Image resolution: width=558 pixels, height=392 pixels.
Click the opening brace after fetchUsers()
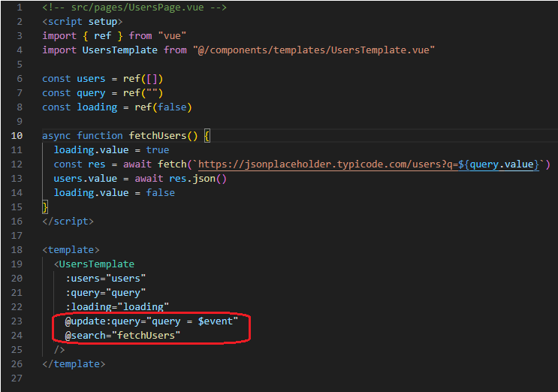click(207, 136)
